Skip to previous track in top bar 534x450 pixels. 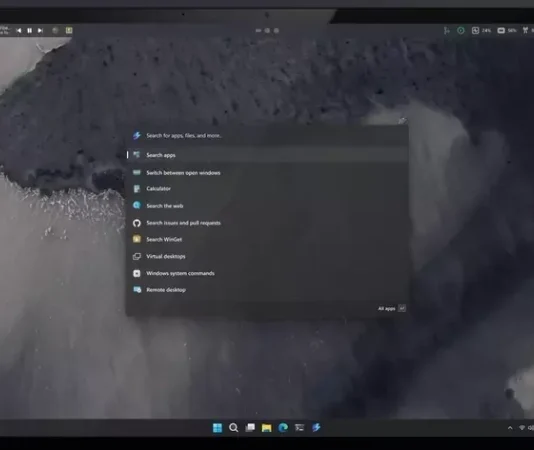coord(19,31)
